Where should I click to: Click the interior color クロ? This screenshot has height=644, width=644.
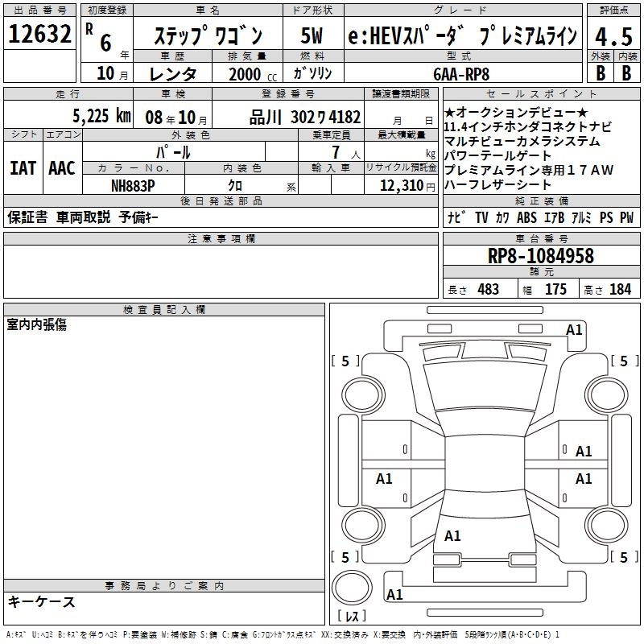tap(235, 186)
